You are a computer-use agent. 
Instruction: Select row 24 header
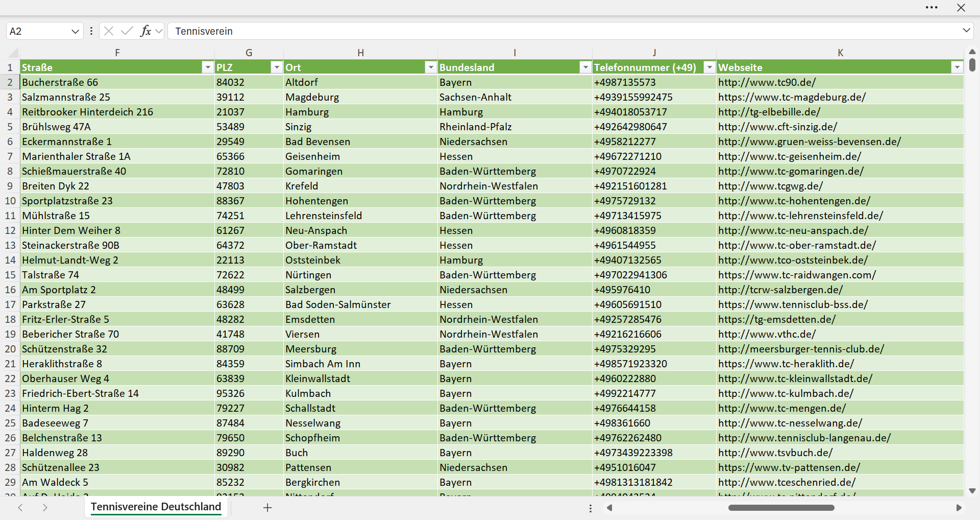(x=10, y=408)
